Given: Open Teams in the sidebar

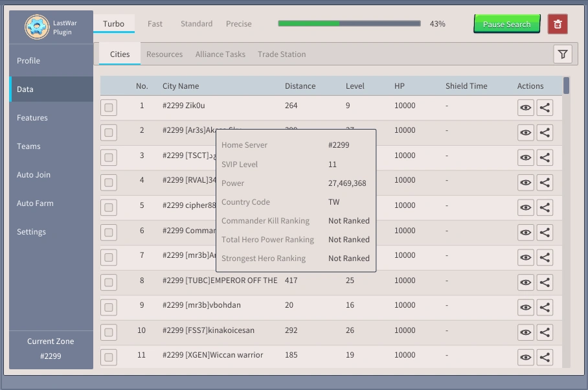Looking at the screenshot, I should pos(51,146).
